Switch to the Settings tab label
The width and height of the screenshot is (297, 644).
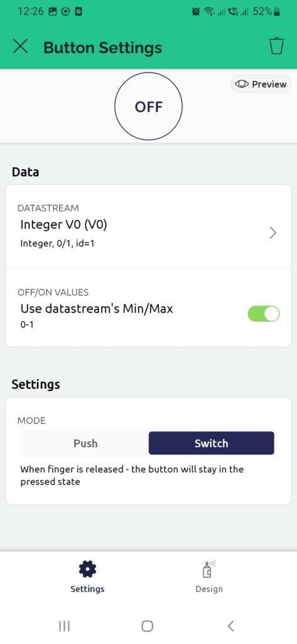click(87, 589)
